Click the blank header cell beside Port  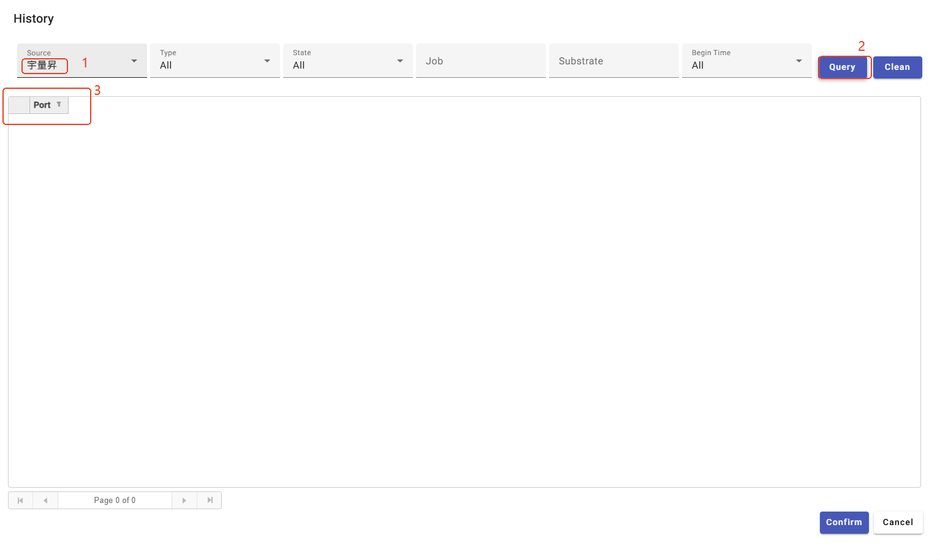[x=19, y=105]
